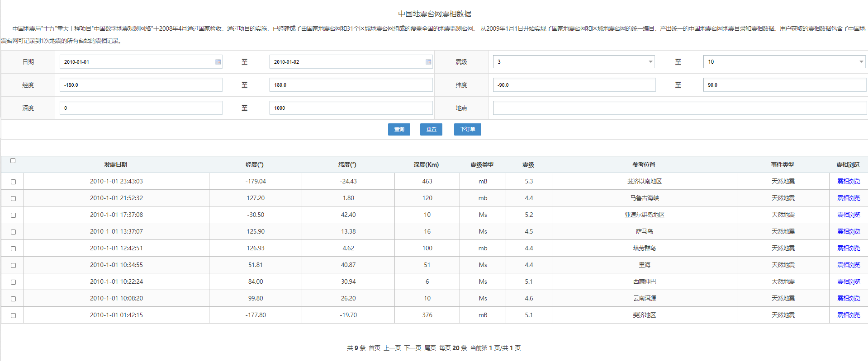Select the magnitude cell 5.3
868x361 pixels.
[x=529, y=181]
